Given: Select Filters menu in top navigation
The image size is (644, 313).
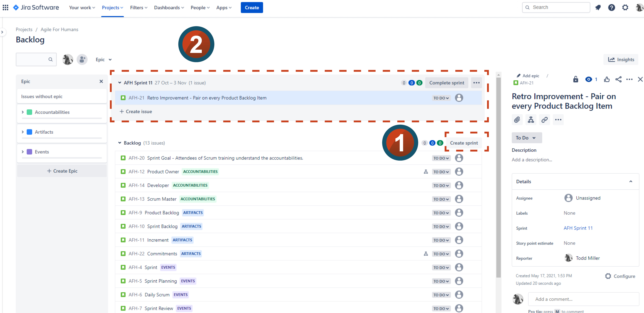Looking at the screenshot, I should [x=138, y=7].
